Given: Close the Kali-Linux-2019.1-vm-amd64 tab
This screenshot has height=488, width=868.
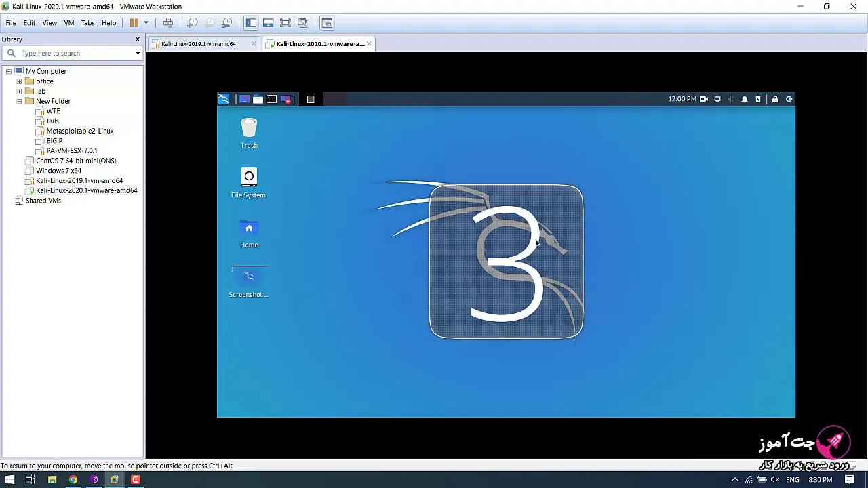Looking at the screenshot, I should [254, 44].
